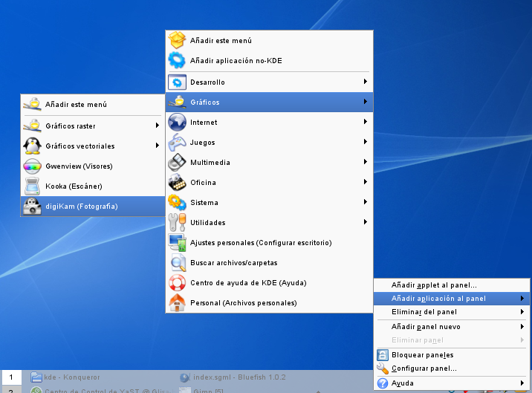Expand the Añadir panel nuevo submenu arrow

point(522,326)
